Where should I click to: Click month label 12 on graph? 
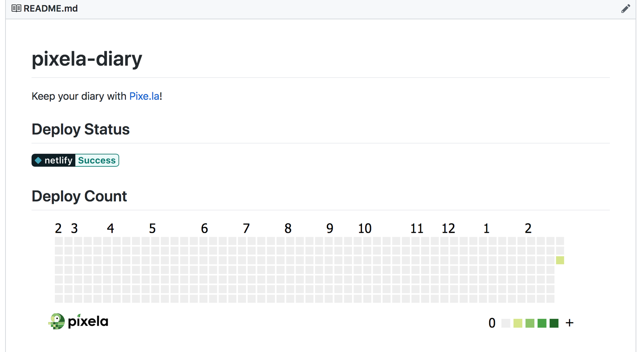[x=448, y=228]
